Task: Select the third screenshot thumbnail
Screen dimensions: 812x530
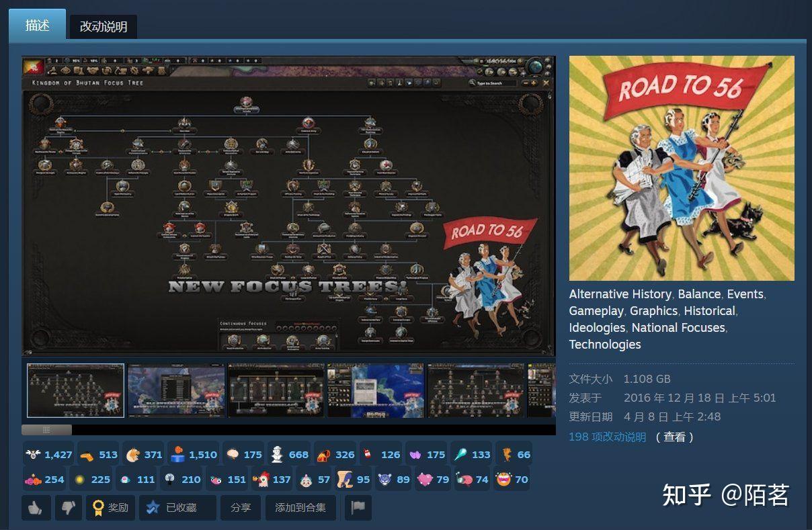Action: point(276,391)
